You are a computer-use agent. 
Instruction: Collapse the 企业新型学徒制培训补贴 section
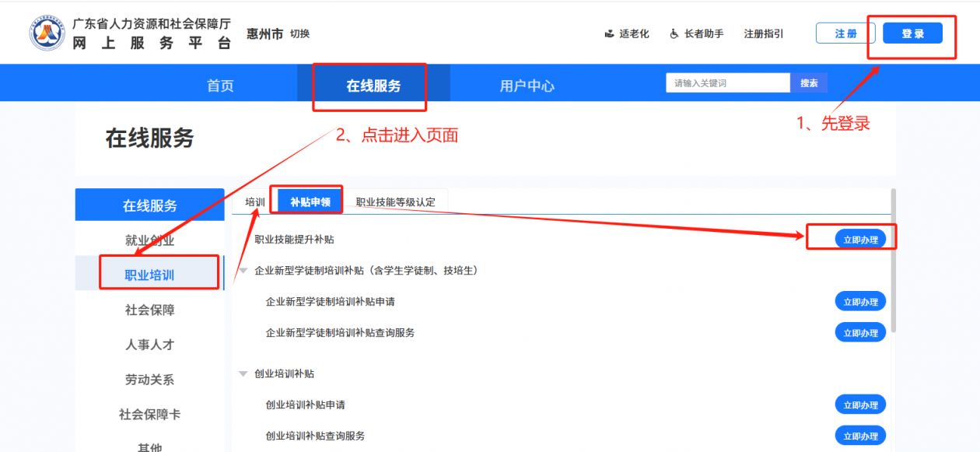point(243,271)
